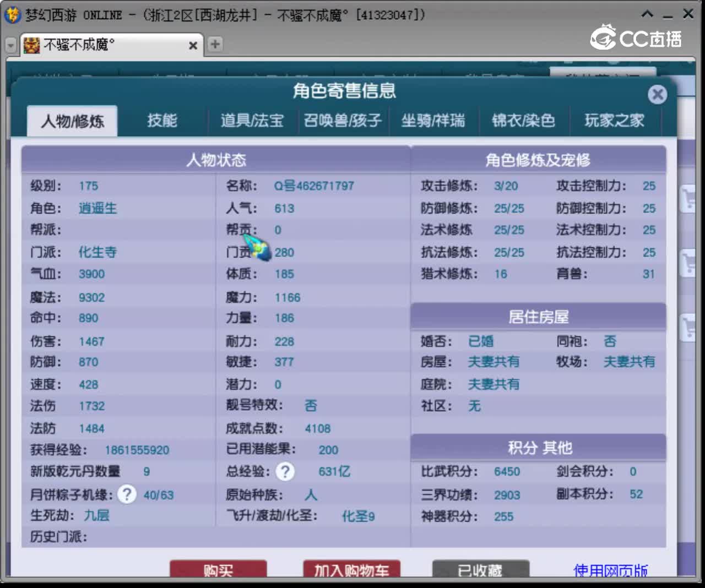This screenshot has width=705, height=588.
Task: Click the 成就点数 value 4108
Action: [x=318, y=428]
